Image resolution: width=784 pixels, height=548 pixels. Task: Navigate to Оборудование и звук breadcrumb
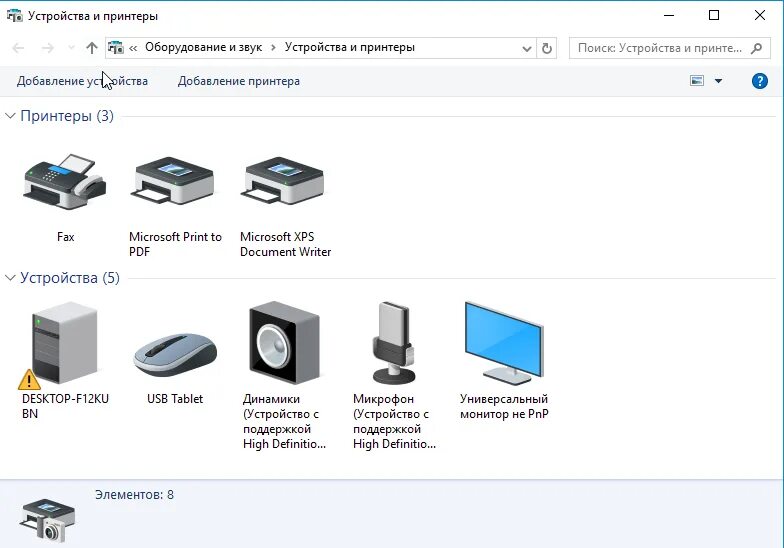coord(204,48)
